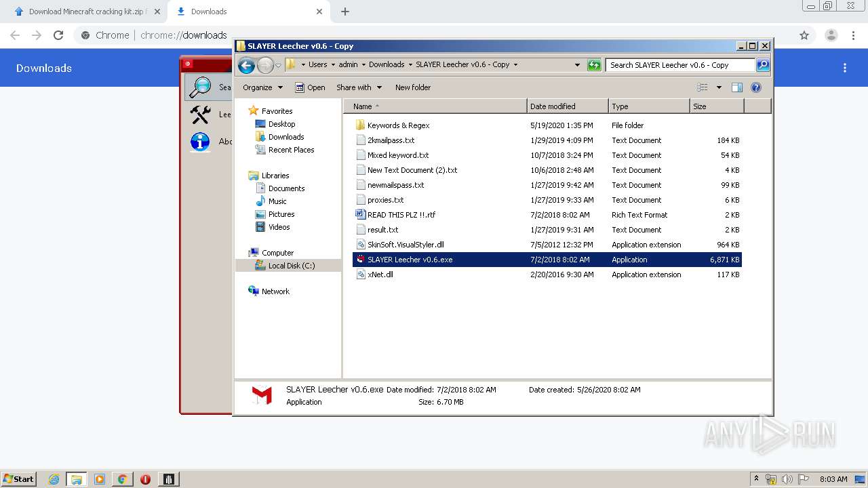Show hidden tray icons arrow

click(757, 479)
